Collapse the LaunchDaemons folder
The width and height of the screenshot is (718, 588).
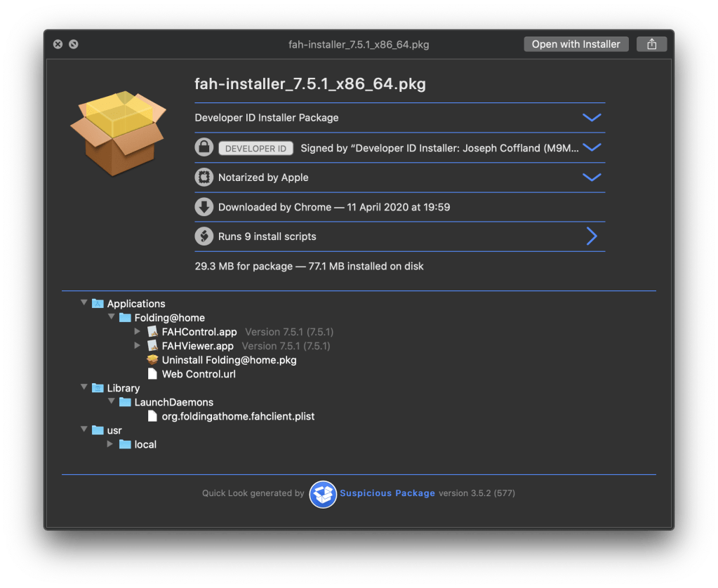coord(111,402)
